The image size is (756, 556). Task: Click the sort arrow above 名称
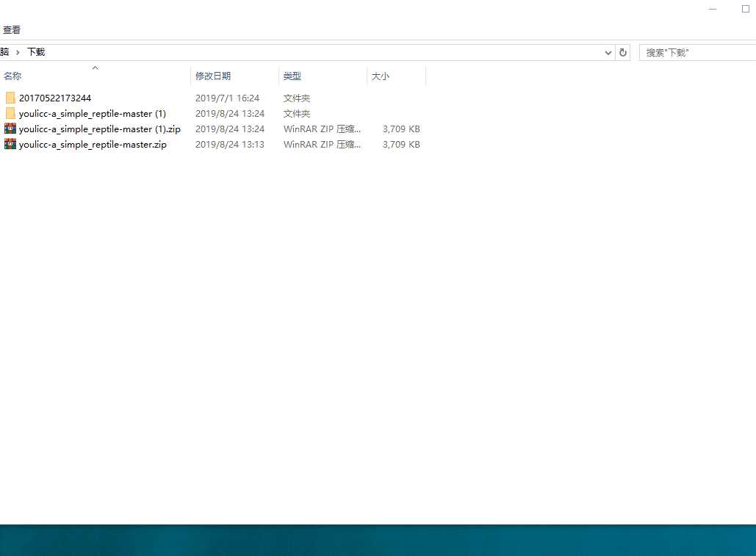(x=95, y=68)
